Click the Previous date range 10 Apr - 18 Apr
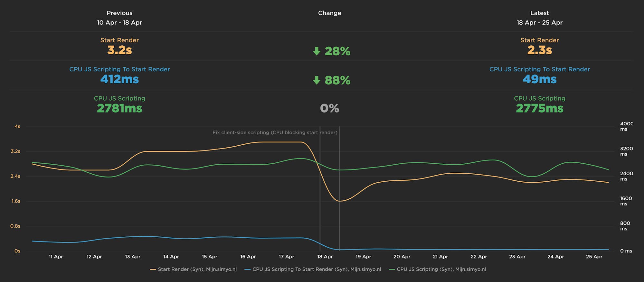Viewport: 644px width, 282px height. tap(119, 23)
